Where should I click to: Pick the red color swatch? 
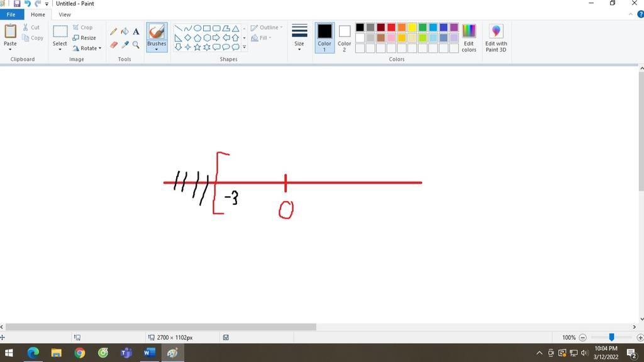[x=391, y=28]
